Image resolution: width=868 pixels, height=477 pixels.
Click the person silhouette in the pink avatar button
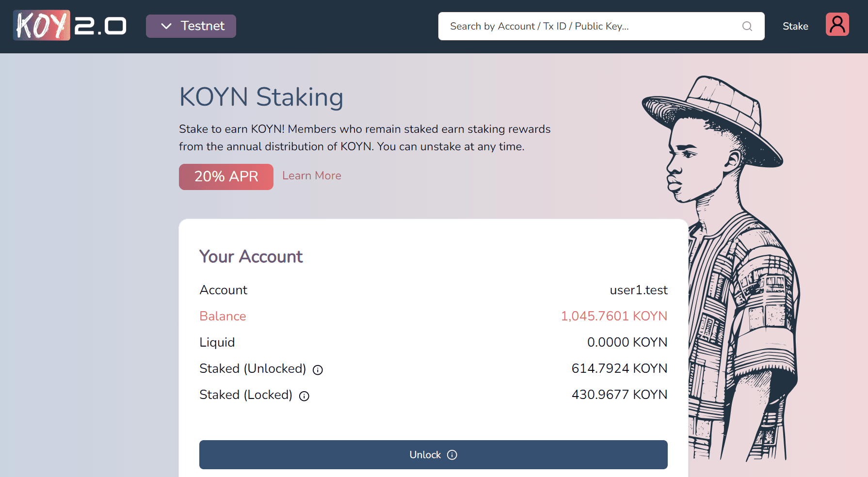tap(837, 24)
